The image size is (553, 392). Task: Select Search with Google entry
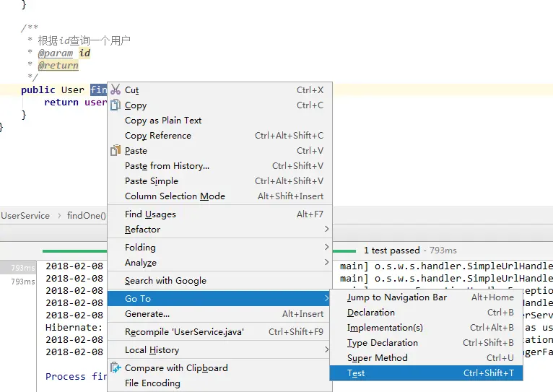coord(220,281)
